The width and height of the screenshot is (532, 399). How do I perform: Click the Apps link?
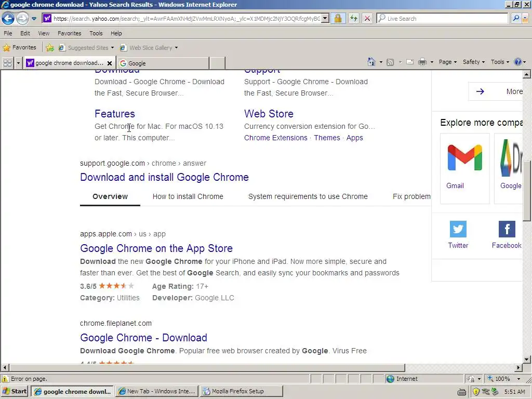coord(354,138)
